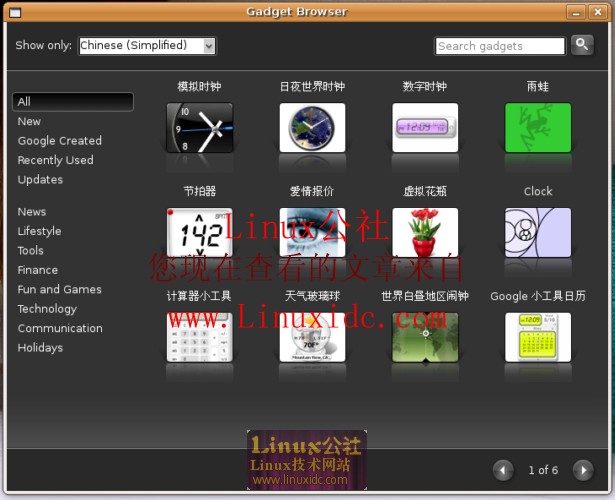Select the All category
The width and height of the screenshot is (615, 500).
coord(73,102)
